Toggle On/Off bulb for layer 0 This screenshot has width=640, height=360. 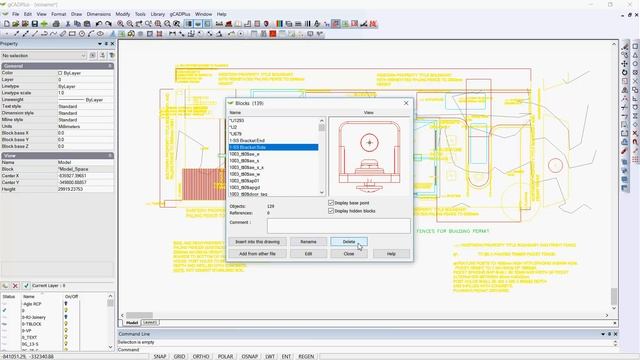point(66,311)
